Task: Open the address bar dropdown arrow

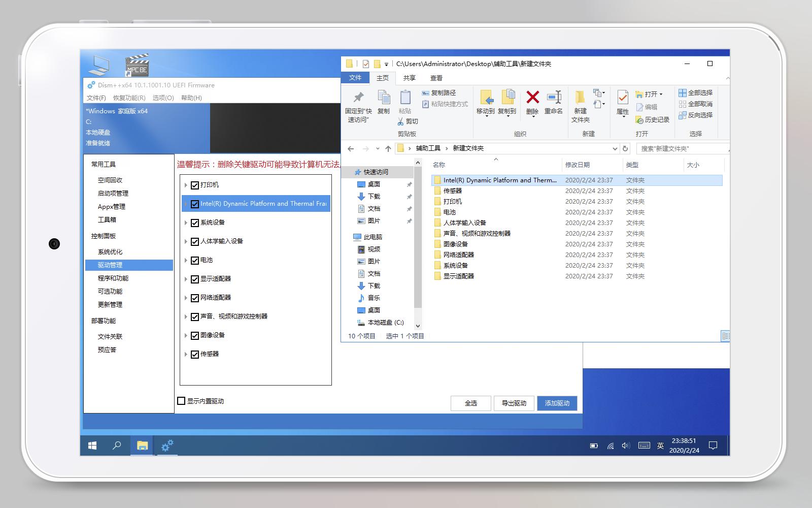Action: tap(615, 148)
